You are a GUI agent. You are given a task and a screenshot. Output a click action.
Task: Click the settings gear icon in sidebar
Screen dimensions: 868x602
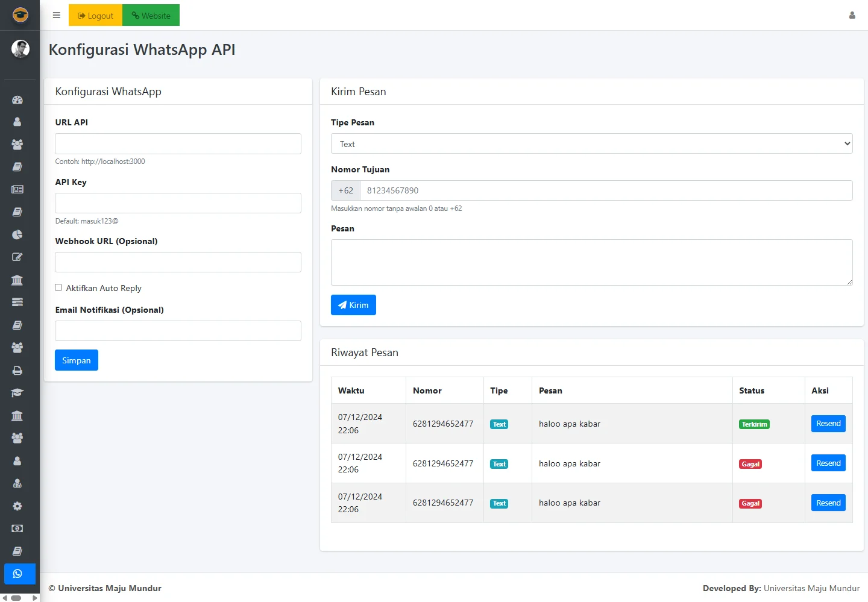click(x=17, y=506)
